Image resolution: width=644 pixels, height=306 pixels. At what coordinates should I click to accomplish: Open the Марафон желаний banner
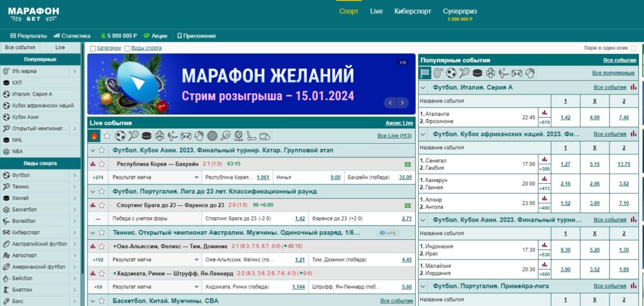(x=252, y=84)
